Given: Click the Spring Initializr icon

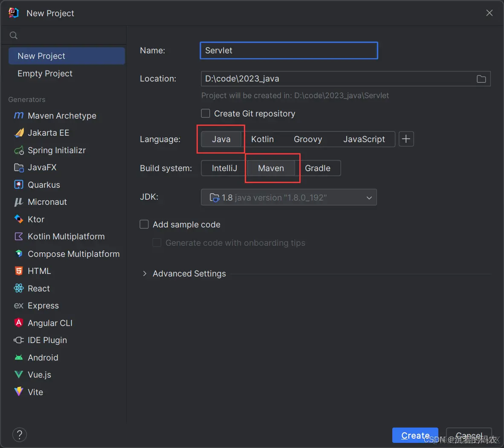Looking at the screenshot, I should (x=19, y=150).
